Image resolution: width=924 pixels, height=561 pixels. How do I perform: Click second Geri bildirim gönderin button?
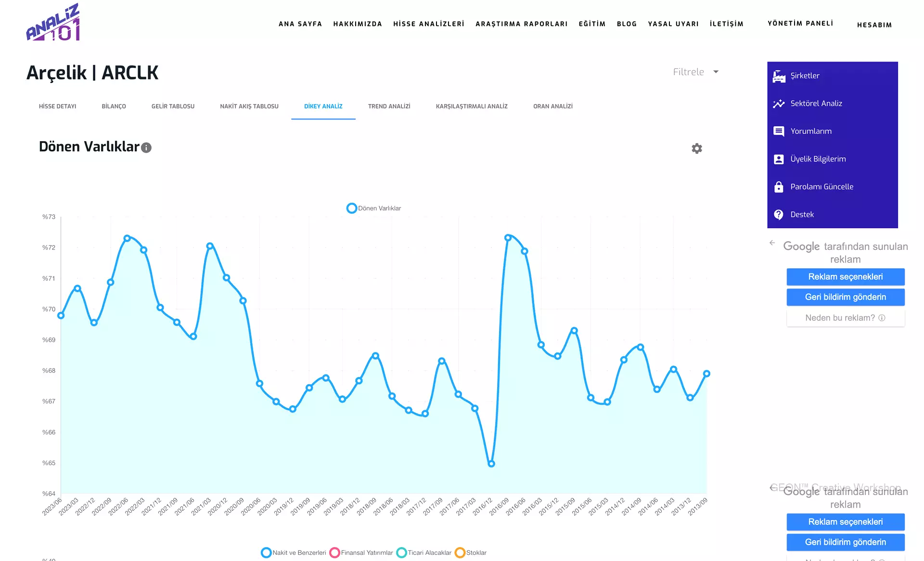[x=846, y=542]
